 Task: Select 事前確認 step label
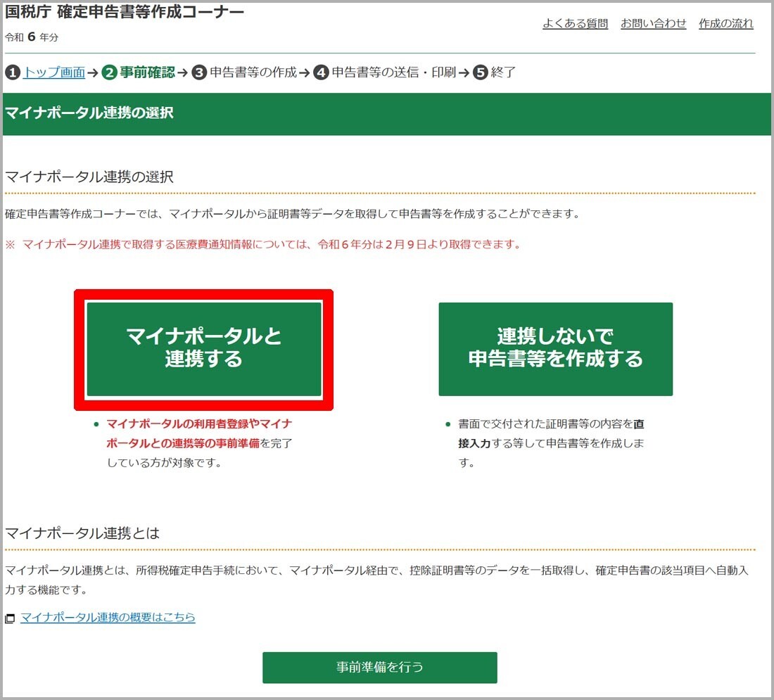point(147,72)
